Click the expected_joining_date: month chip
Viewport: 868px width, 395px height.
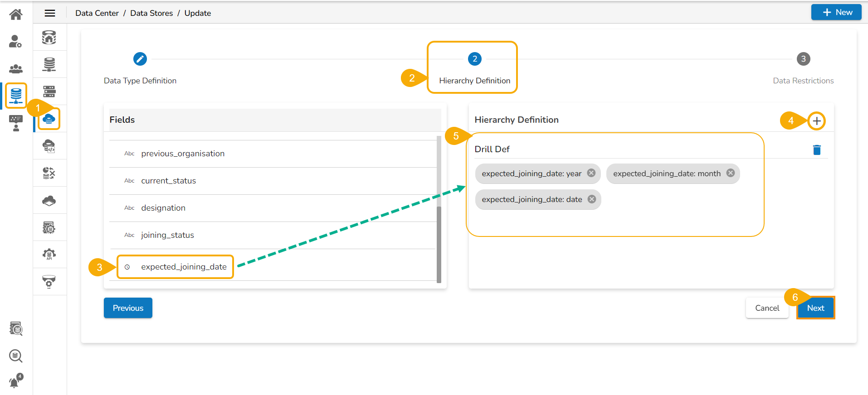coord(673,173)
